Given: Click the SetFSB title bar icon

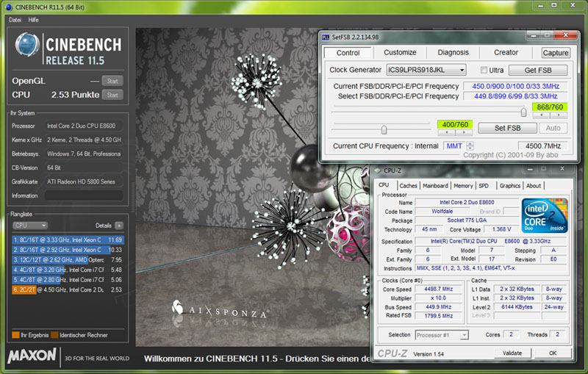Looking at the screenshot, I should tap(326, 37).
